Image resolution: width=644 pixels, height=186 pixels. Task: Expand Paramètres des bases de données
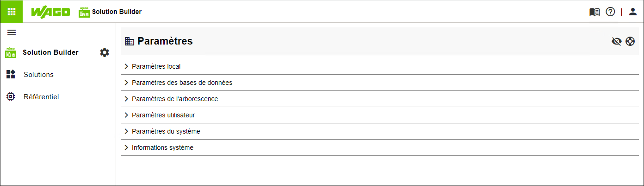tap(379, 83)
